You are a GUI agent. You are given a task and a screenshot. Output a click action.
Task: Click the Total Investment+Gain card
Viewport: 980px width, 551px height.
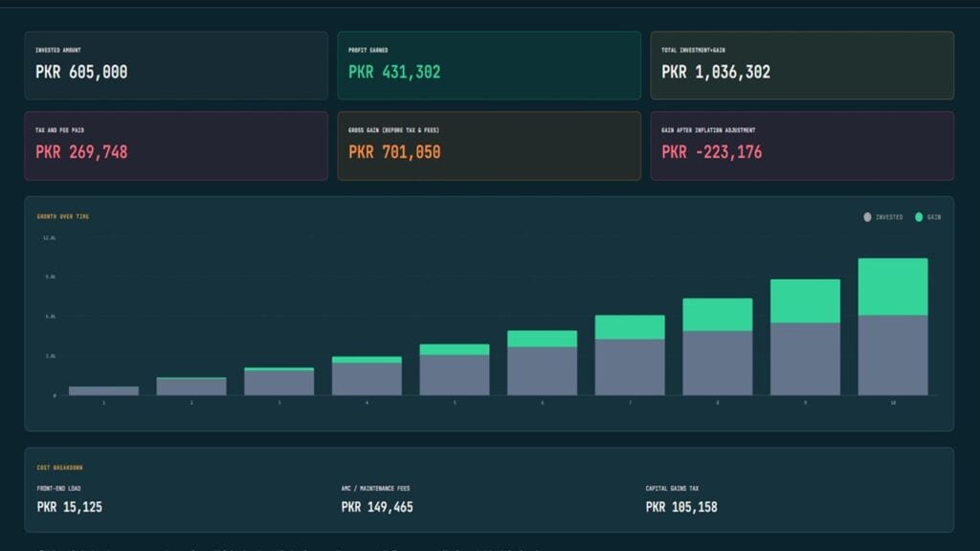coord(803,66)
